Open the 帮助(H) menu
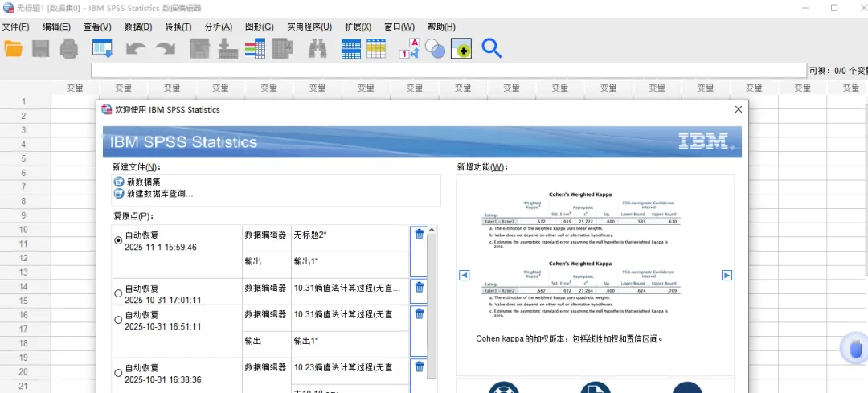 (x=442, y=27)
